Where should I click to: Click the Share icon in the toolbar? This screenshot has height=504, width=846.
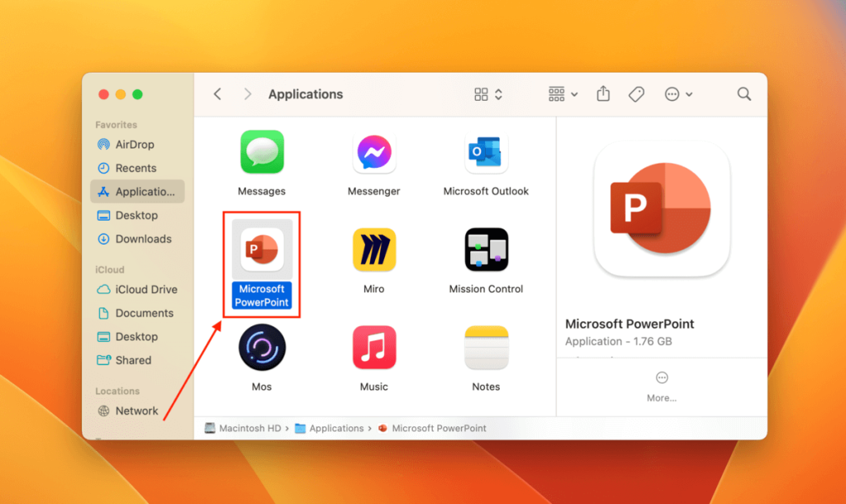coord(602,94)
